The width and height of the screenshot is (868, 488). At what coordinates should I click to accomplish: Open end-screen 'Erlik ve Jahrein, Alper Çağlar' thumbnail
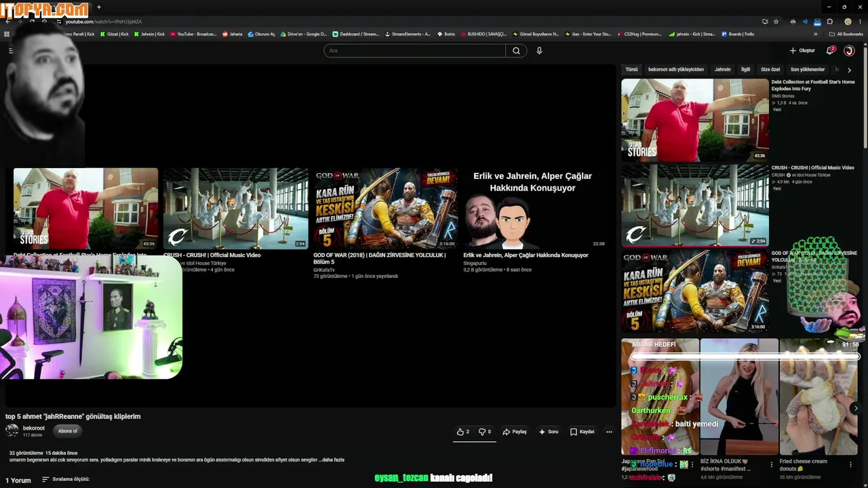tap(535, 209)
